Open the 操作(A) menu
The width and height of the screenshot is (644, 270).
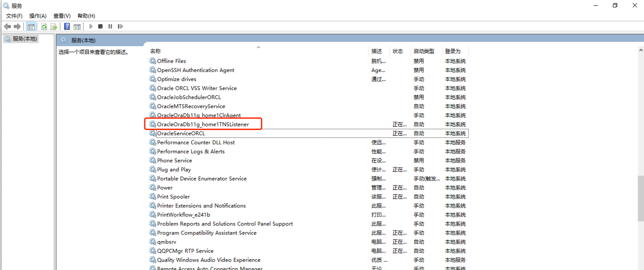[x=38, y=16]
